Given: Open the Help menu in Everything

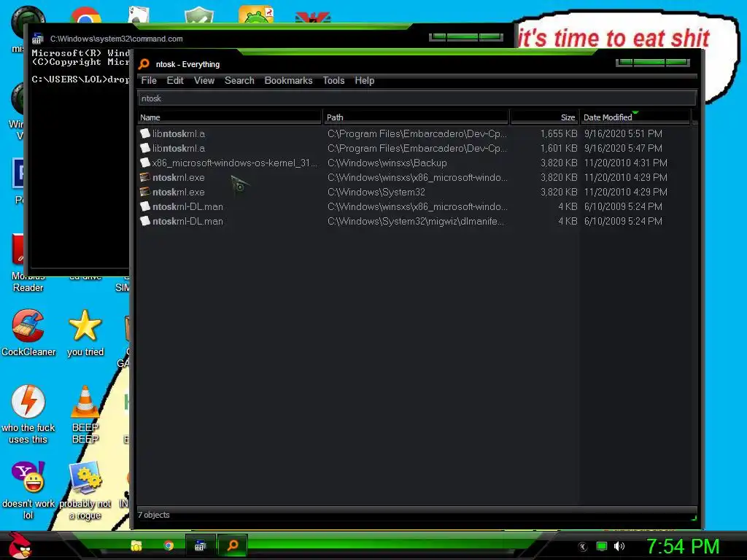Looking at the screenshot, I should pyautogui.click(x=365, y=80).
